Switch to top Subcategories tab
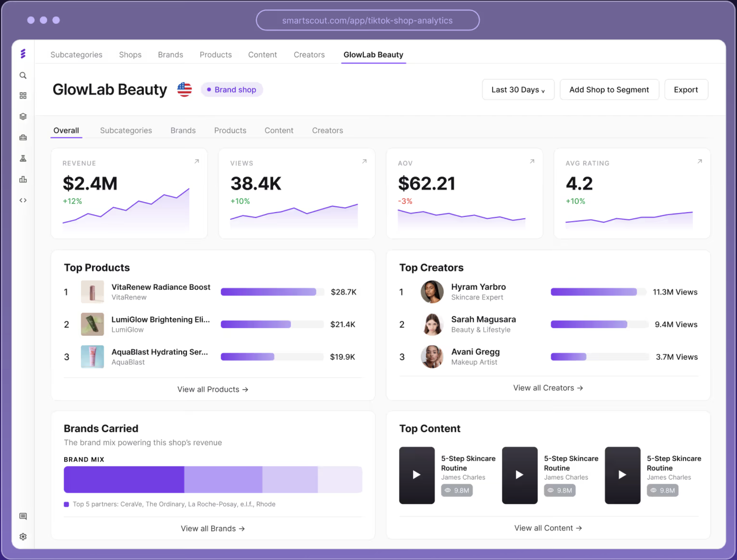737x560 pixels. coord(76,55)
